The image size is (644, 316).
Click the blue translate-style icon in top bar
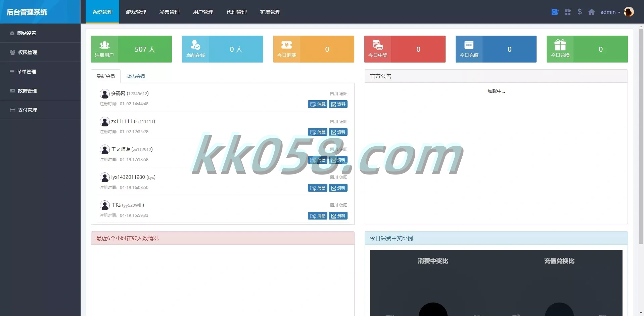(x=555, y=12)
